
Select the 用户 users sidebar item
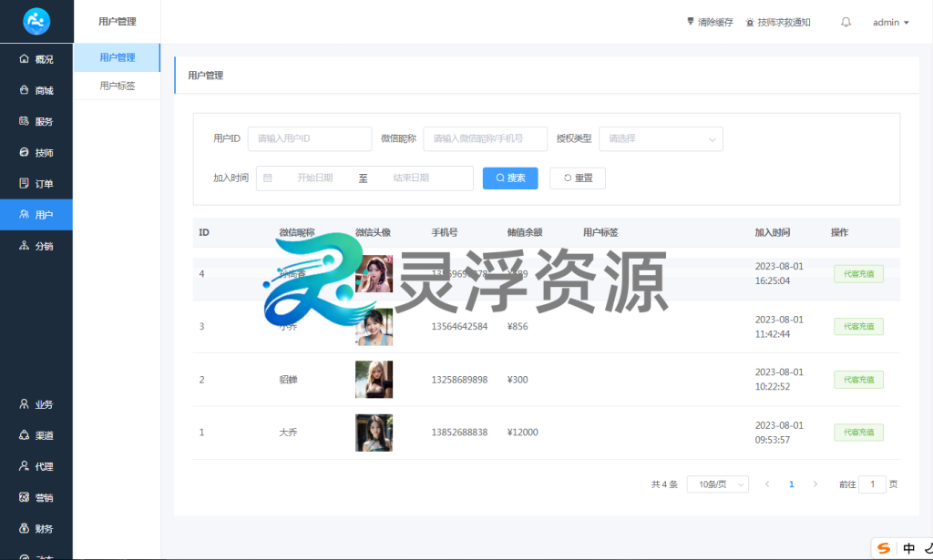(36, 215)
